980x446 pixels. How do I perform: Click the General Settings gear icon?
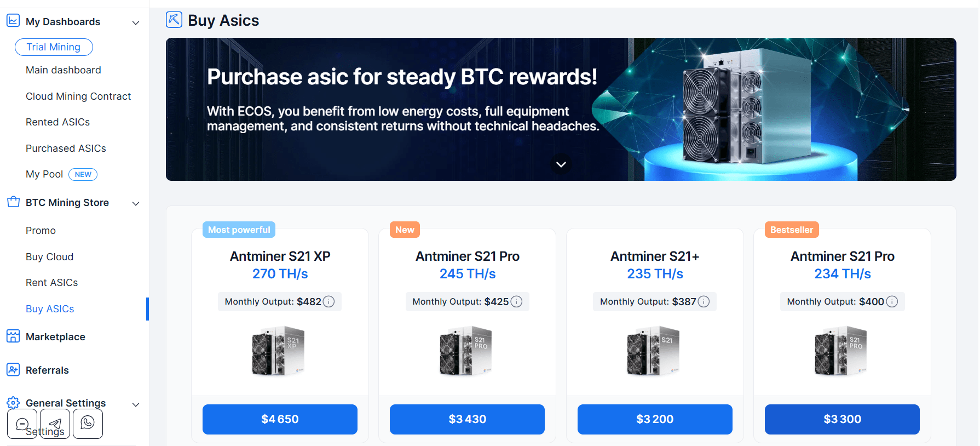pos(13,403)
